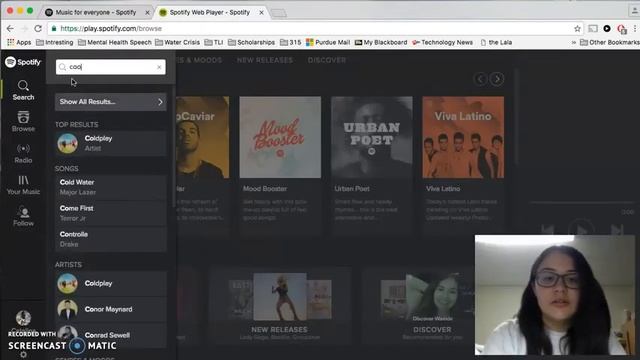Skip to previous track in player

click(x=547, y=230)
